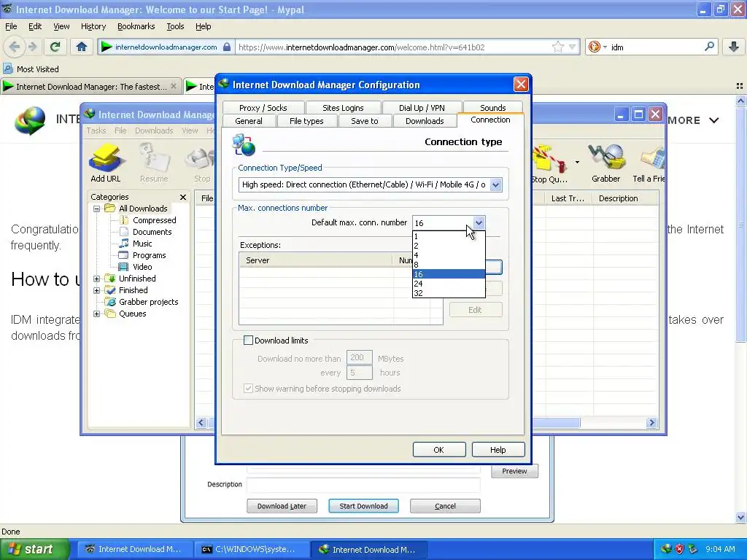Expand the Finished category node

(x=97, y=290)
